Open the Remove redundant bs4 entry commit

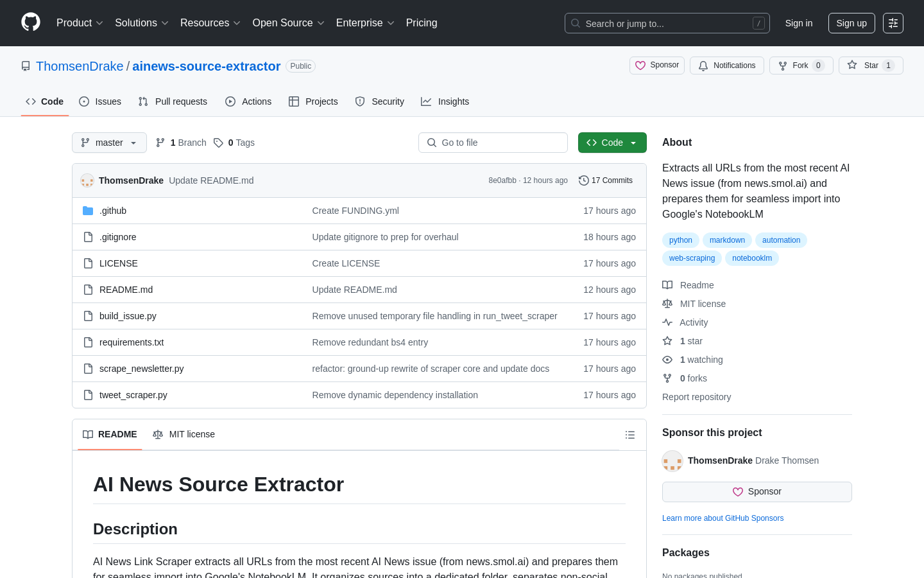tap(370, 342)
